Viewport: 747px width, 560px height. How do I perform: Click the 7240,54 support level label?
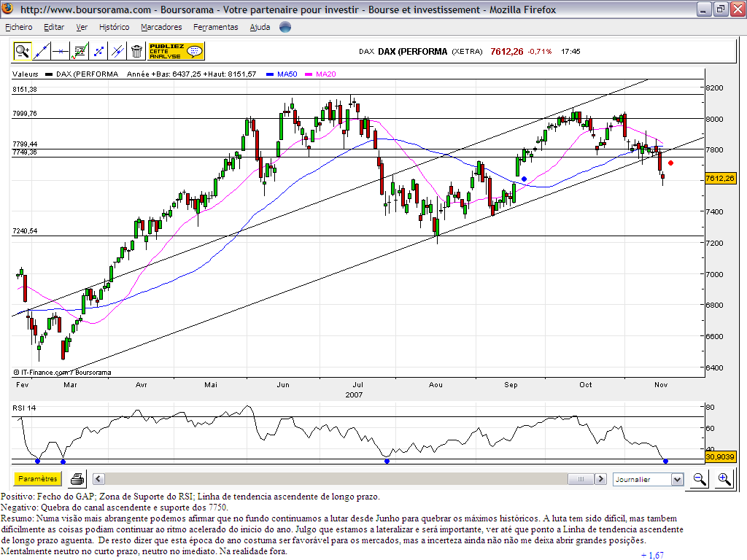pos(25,231)
